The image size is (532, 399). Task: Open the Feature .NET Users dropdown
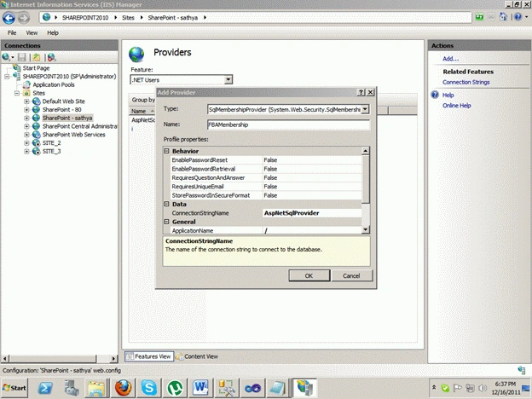[x=228, y=80]
